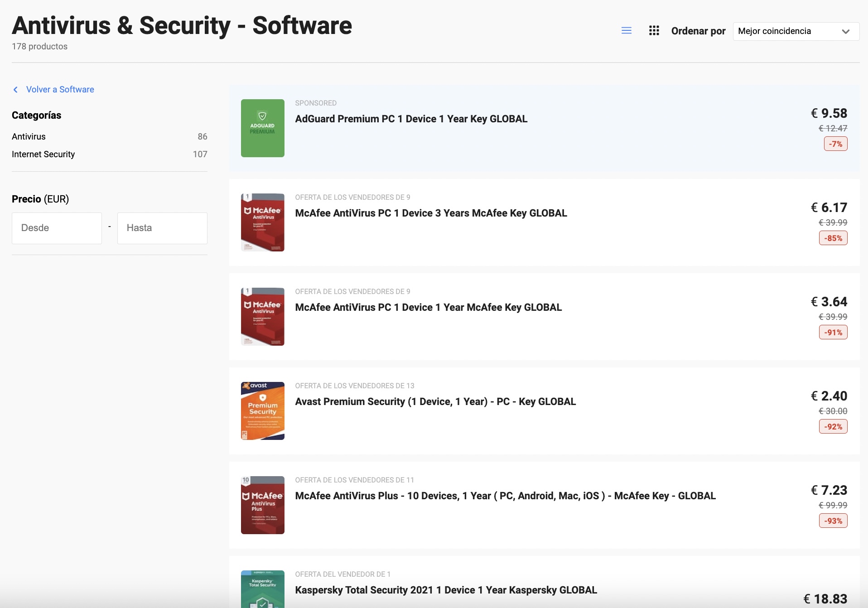Click the -92% Avast discount badge
This screenshot has height=608, width=868.
pyautogui.click(x=833, y=427)
